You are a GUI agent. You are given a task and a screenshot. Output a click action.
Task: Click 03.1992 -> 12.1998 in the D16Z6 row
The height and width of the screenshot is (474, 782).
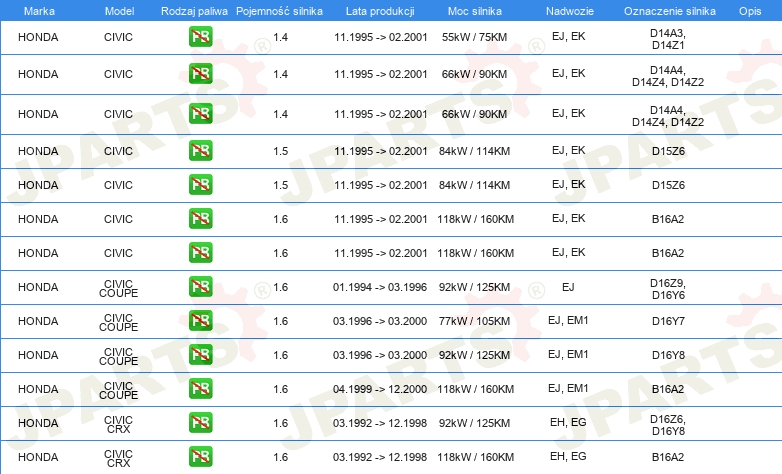[380, 423]
